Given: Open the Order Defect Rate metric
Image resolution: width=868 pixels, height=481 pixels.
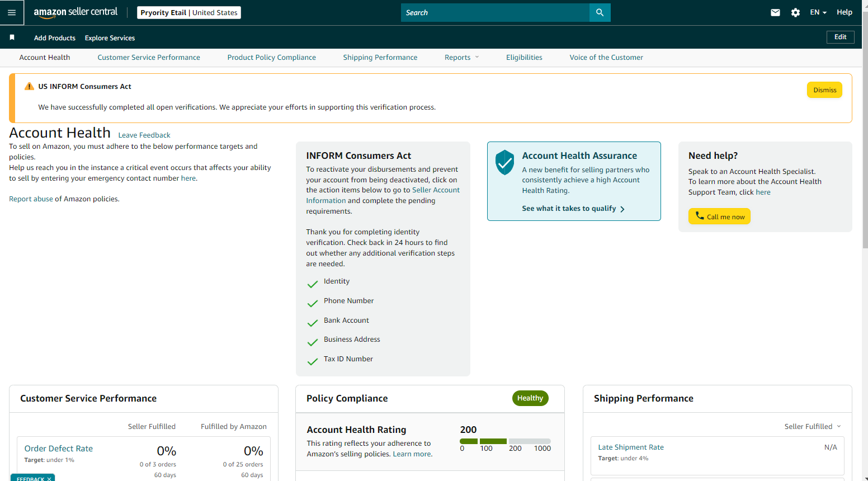Looking at the screenshot, I should coord(59,449).
